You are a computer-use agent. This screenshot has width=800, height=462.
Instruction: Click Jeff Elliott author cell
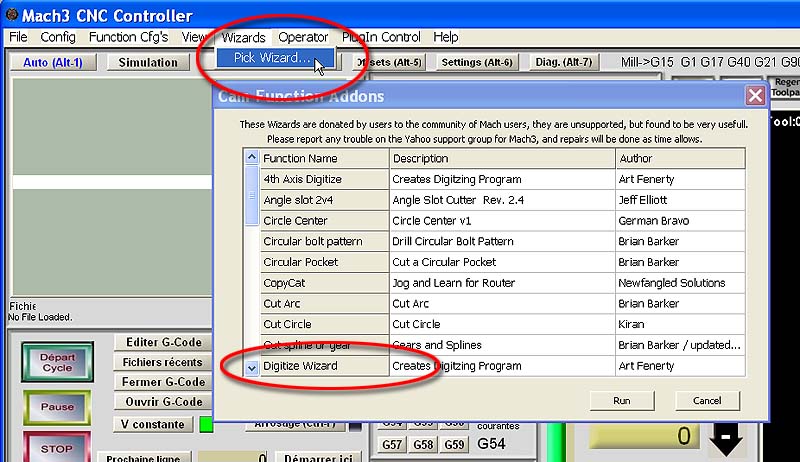pos(681,200)
